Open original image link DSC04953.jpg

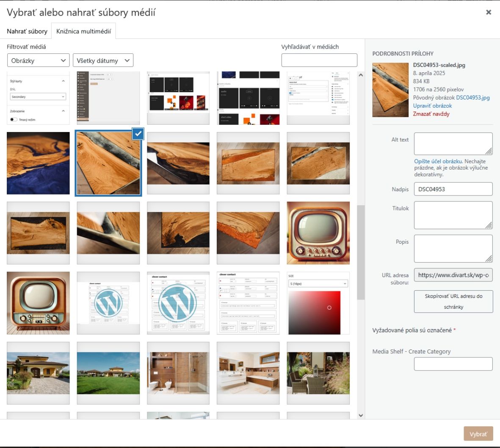[473, 97]
